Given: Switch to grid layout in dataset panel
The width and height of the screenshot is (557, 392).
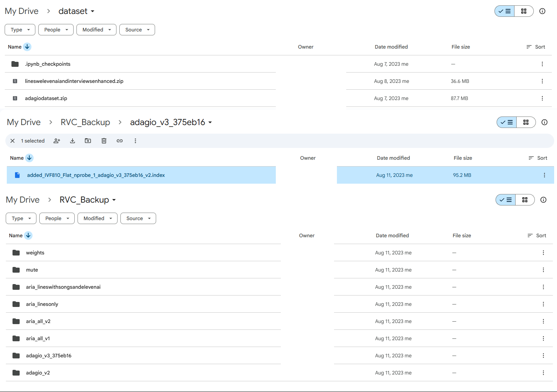Looking at the screenshot, I should pyautogui.click(x=524, y=11).
